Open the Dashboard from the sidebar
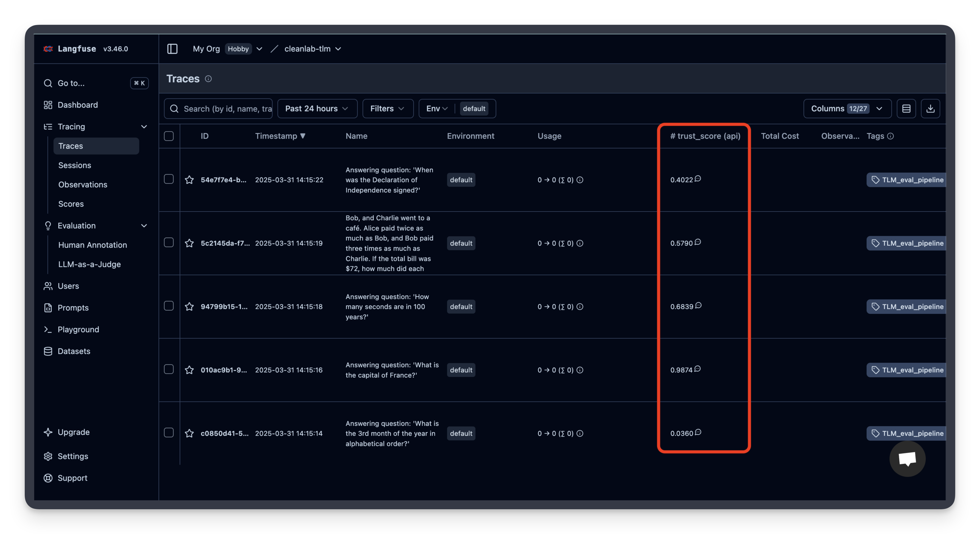 [78, 105]
